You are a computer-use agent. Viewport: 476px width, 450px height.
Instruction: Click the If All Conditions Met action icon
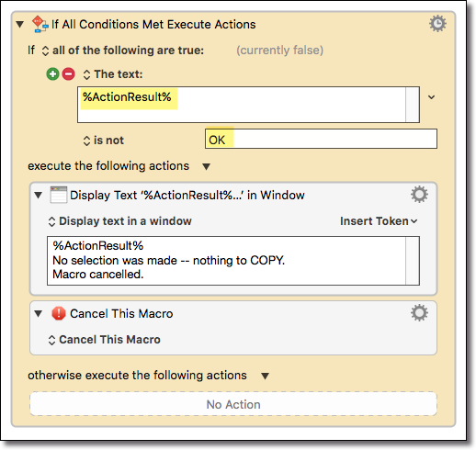pos(40,24)
